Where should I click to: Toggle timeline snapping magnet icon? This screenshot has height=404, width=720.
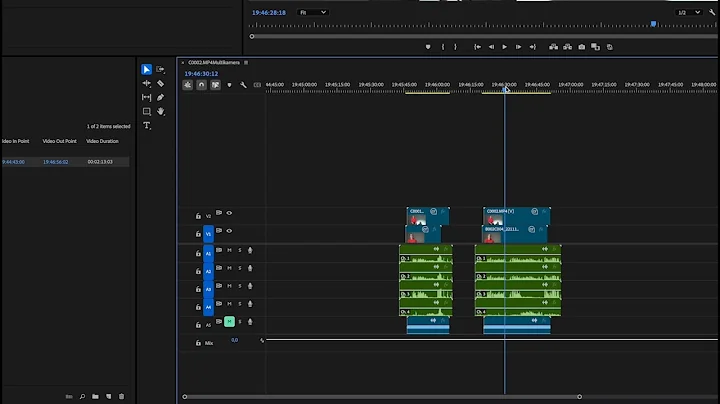[x=201, y=85]
